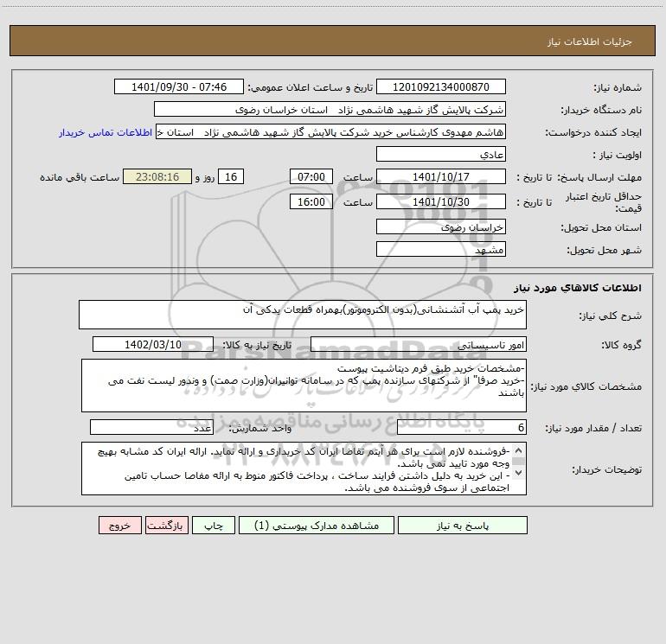Open مشاهده مدارک پیوستی (1) attachments
This screenshot has width=666, height=644.
click(x=317, y=526)
